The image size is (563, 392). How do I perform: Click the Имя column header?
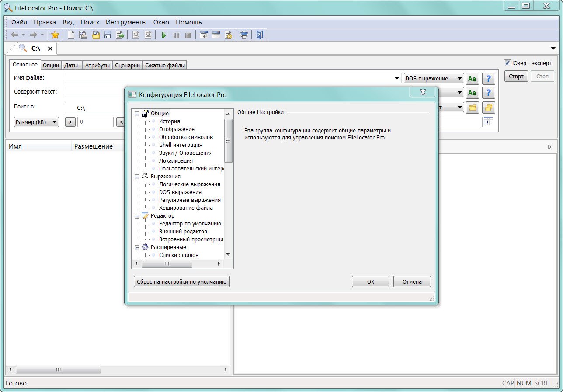click(x=38, y=147)
